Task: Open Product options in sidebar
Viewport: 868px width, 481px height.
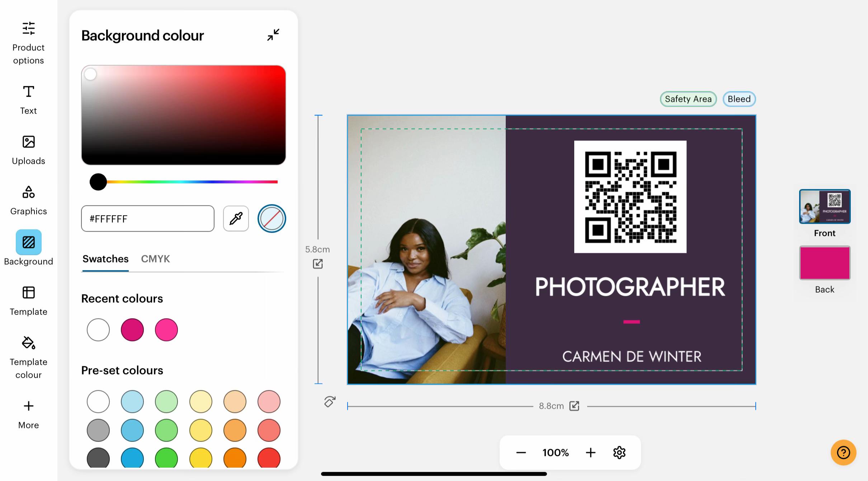Action: 28,43
